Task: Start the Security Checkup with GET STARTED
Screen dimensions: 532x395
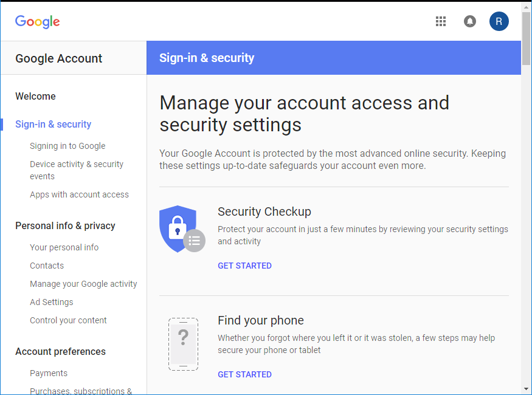Action: click(244, 266)
